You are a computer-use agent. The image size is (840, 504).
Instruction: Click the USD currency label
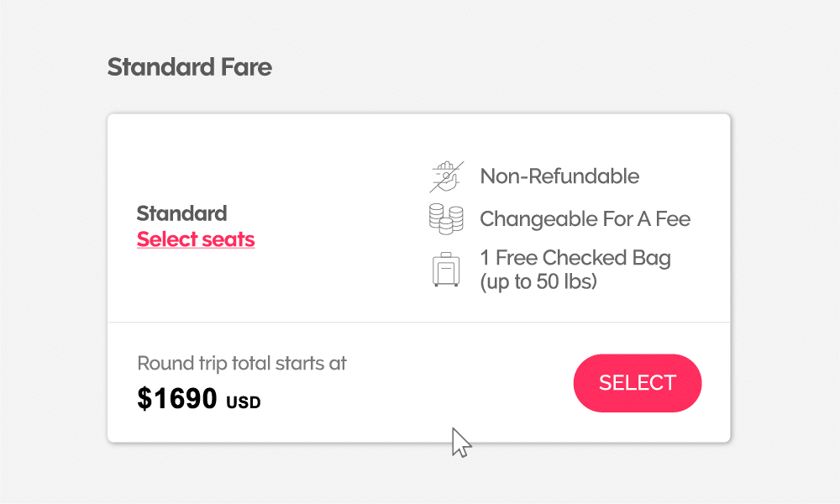coord(244,402)
